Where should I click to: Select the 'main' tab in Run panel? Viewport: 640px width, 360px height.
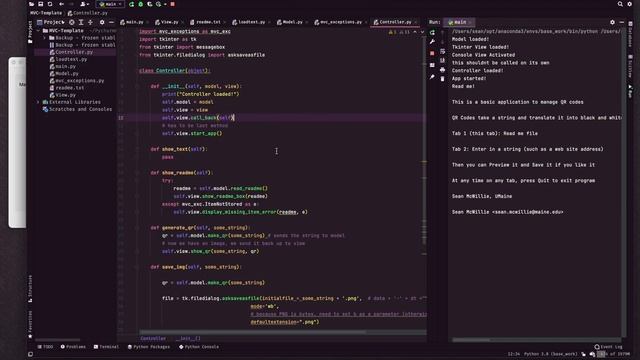point(458,22)
